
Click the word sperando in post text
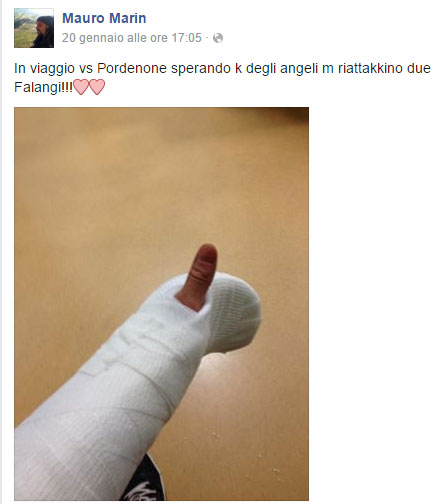[201, 69]
